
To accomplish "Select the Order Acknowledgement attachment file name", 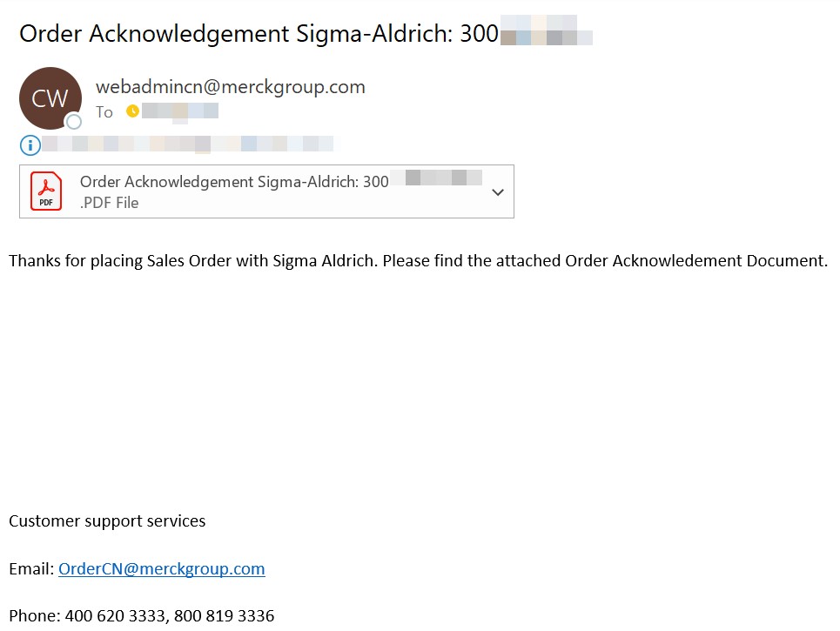I will [234, 182].
